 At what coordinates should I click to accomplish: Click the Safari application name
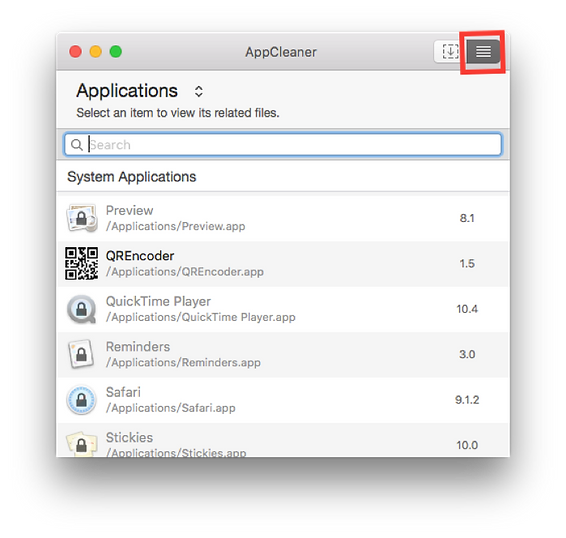[x=123, y=392]
